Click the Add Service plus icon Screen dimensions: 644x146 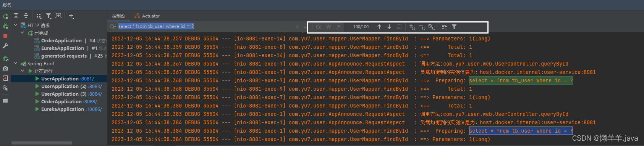tap(71, 16)
